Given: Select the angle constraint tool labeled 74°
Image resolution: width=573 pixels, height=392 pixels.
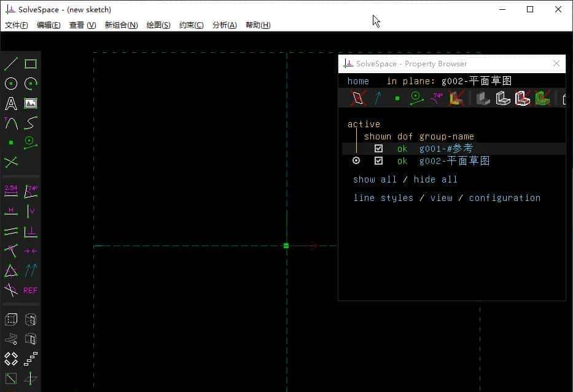Looking at the screenshot, I should click(x=30, y=190).
